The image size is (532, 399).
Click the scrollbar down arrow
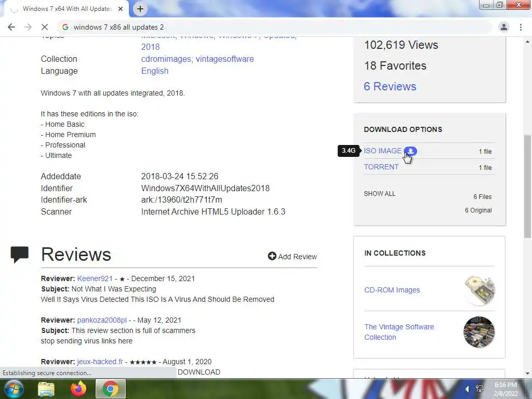528,374
